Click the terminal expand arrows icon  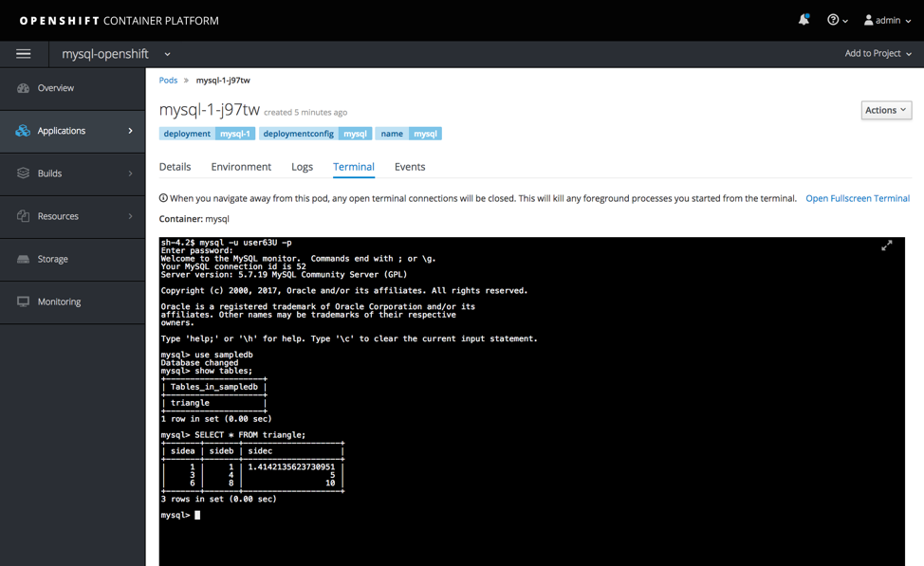[887, 246]
